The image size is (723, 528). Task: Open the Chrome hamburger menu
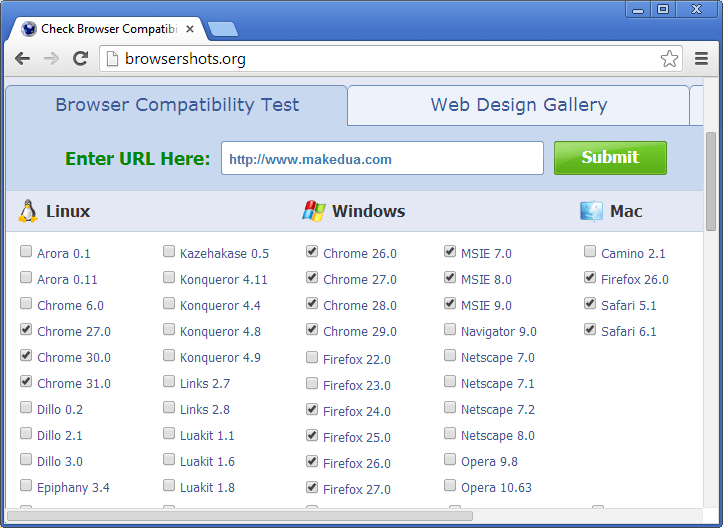pyautogui.click(x=701, y=59)
